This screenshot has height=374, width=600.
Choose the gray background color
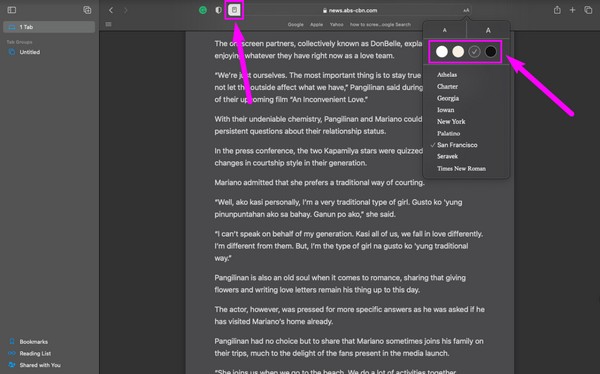pos(474,52)
